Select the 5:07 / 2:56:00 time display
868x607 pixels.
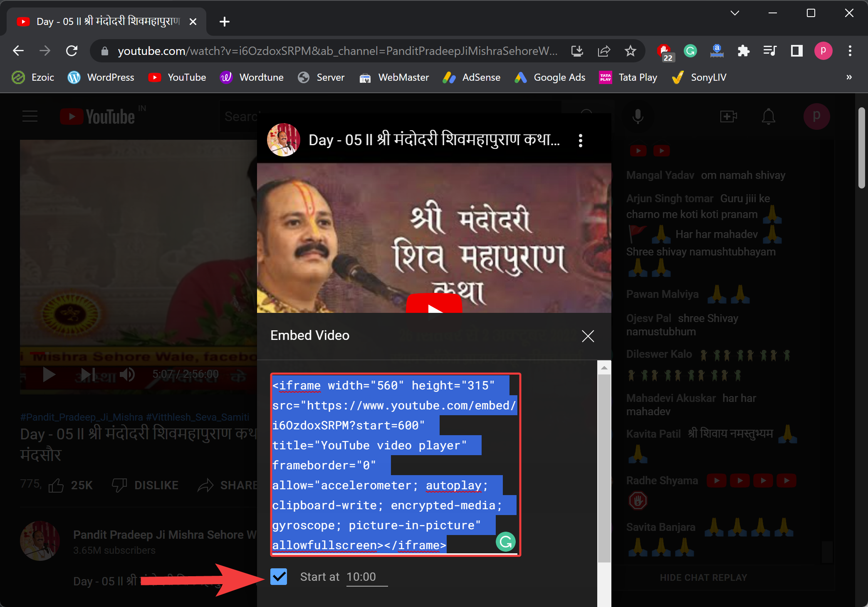[185, 374]
